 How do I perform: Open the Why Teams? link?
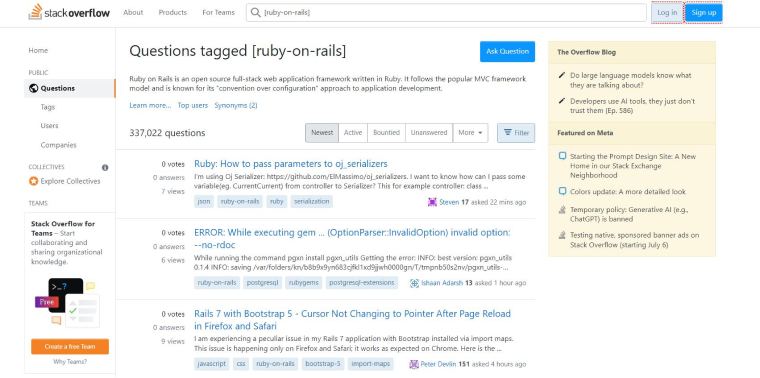coord(70,362)
